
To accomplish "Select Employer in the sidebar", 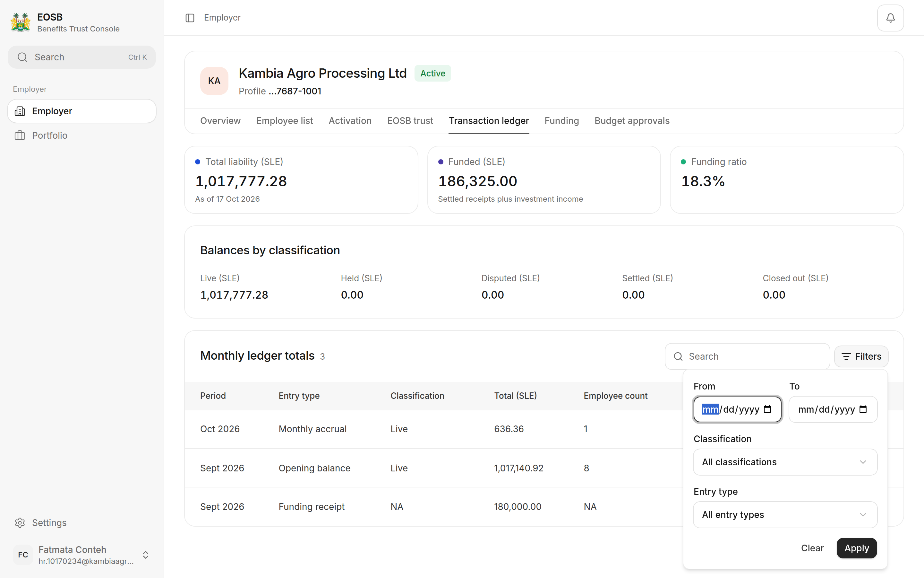I will coord(82,111).
